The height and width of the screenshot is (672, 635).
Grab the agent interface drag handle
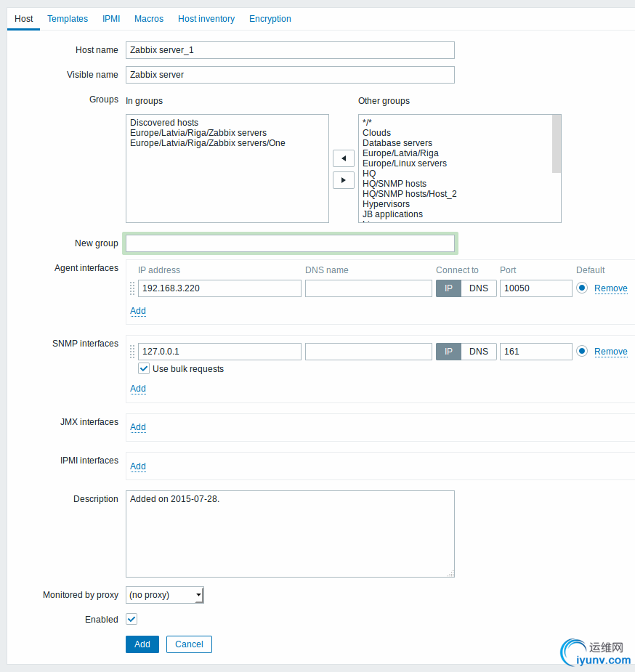click(132, 288)
